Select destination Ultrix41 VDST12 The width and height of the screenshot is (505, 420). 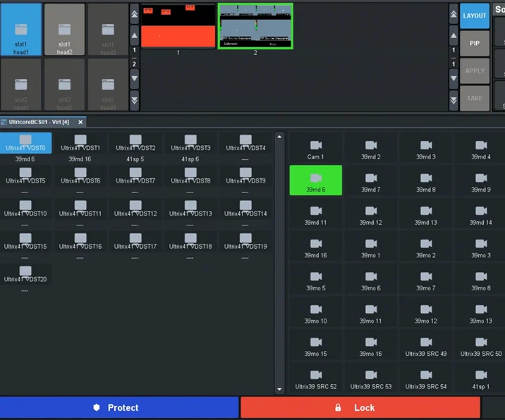point(135,209)
